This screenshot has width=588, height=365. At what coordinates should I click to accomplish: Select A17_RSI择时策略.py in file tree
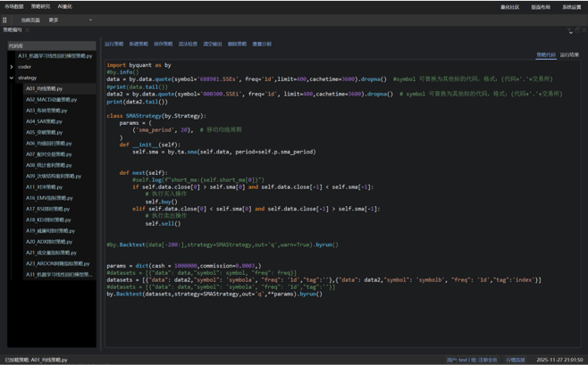pyautogui.click(x=48, y=209)
